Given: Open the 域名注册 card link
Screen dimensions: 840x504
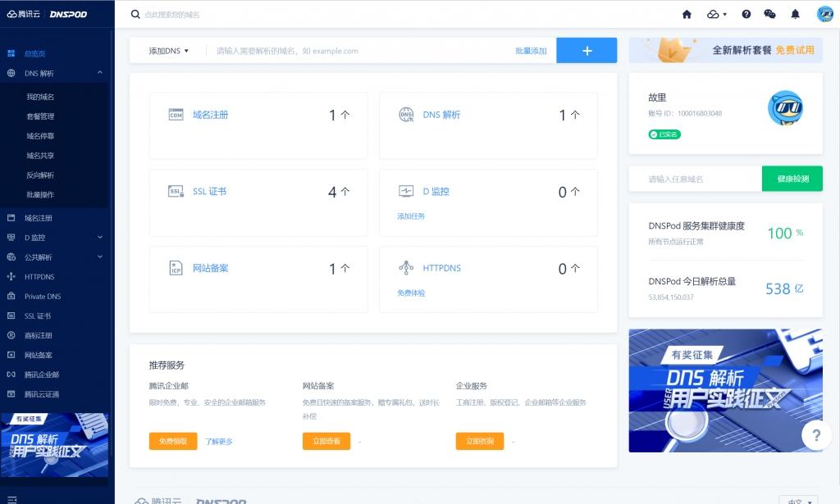Looking at the screenshot, I should pyautogui.click(x=211, y=115).
